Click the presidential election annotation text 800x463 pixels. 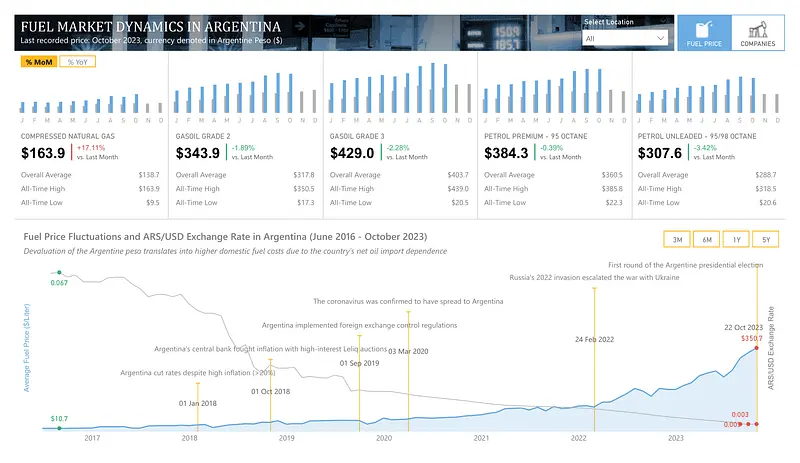click(x=685, y=265)
